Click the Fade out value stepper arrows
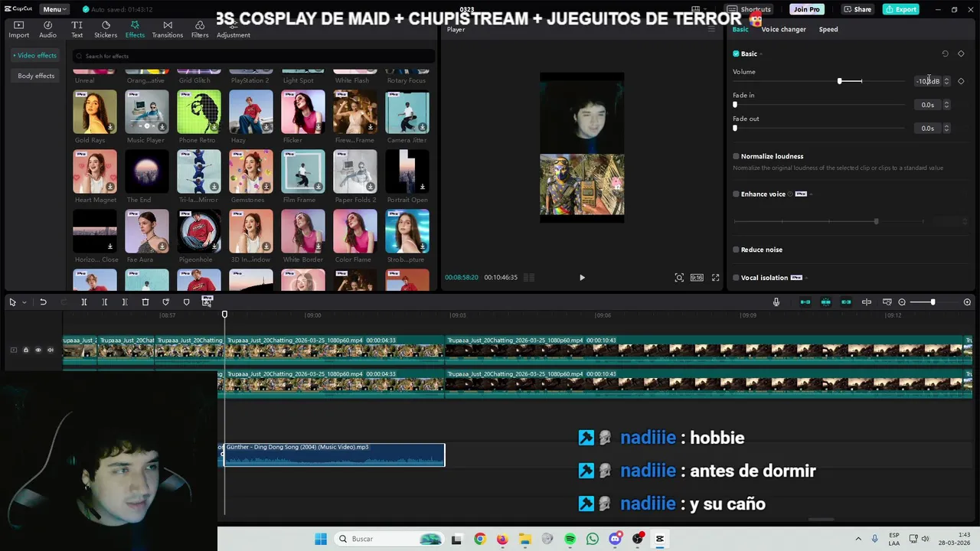The height and width of the screenshot is (551, 980). (946, 129)
